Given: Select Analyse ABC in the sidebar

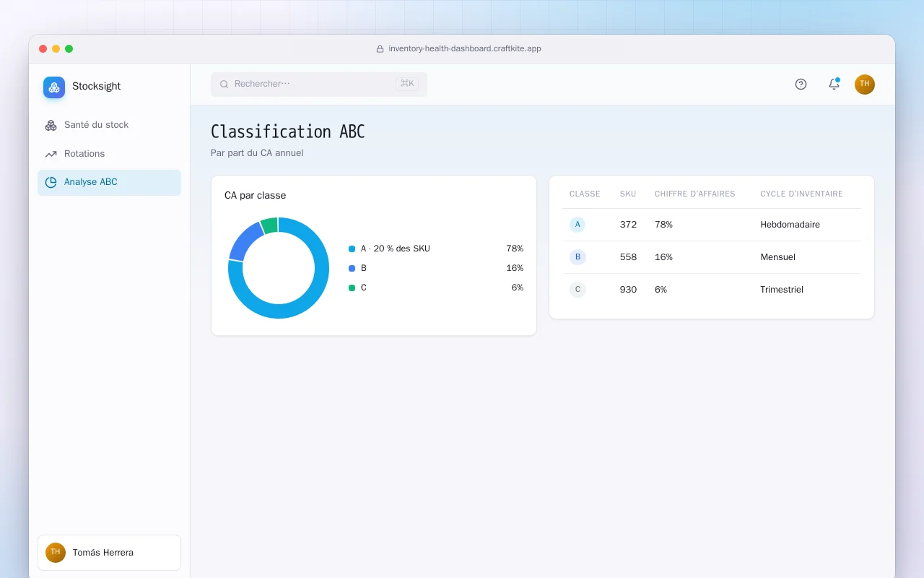Looking at the screenshot, I should (109, 182).
